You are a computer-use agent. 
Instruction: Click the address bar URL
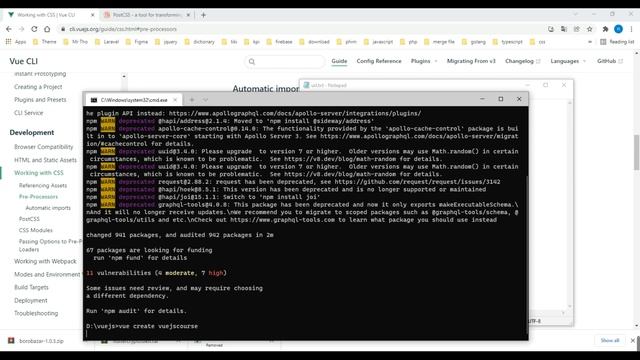pyautogui.click(x=123, y=29)
